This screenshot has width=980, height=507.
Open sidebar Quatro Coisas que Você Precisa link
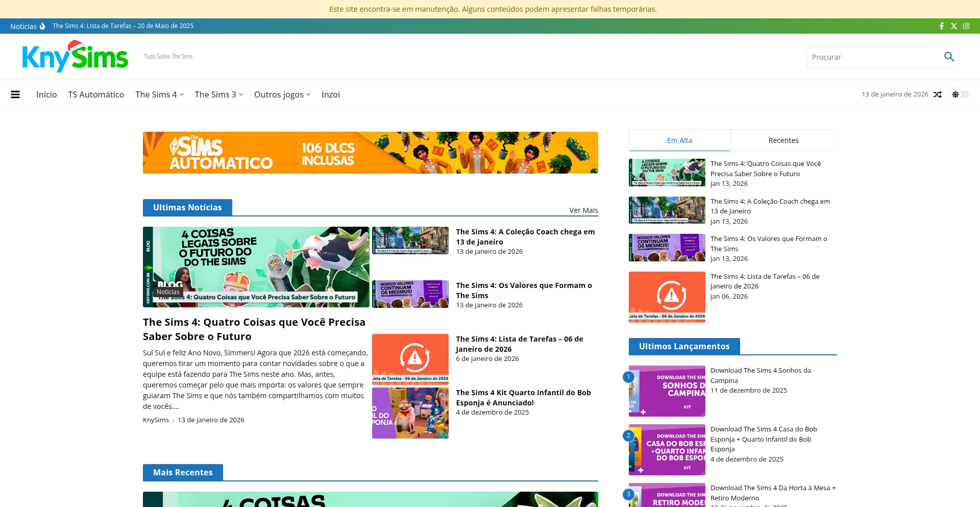point(766,168)
